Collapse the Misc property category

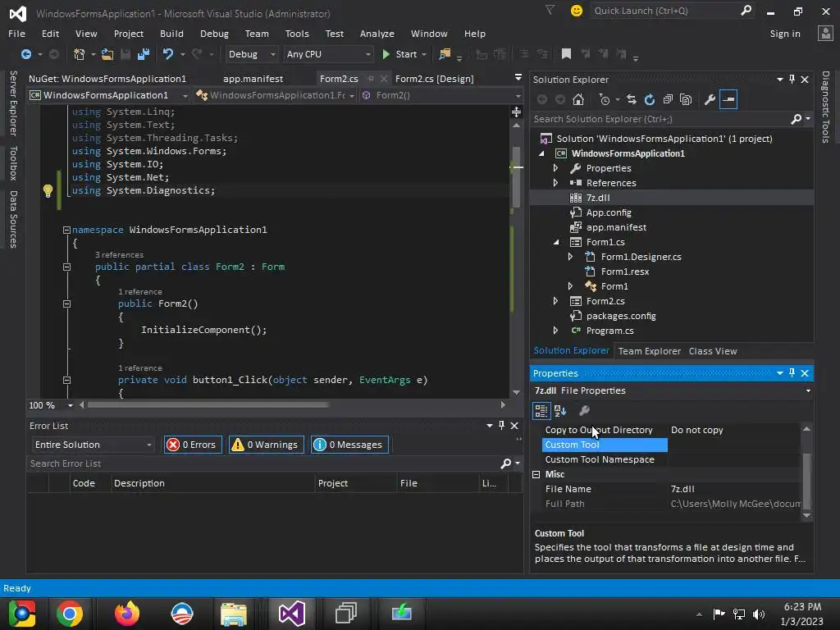pos(536,474)
